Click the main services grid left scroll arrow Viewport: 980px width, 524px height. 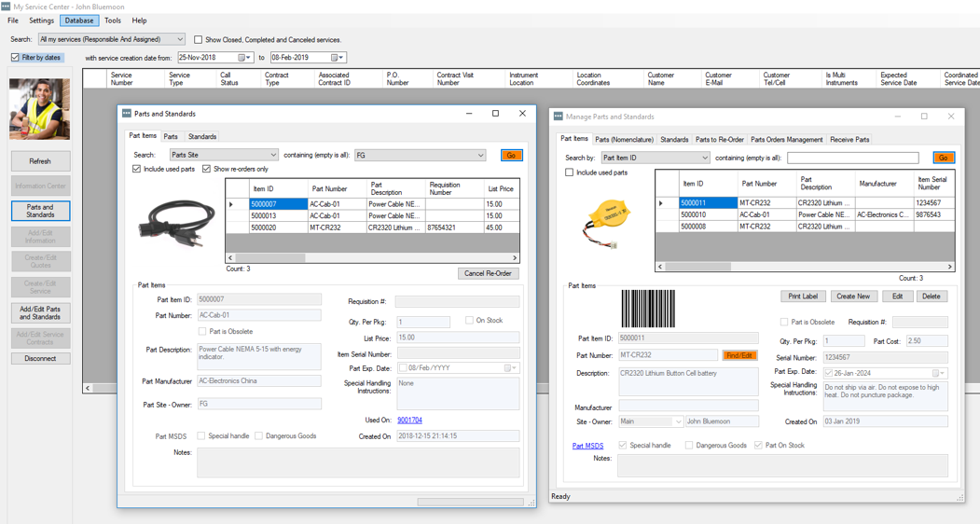[x=88, y=388]
